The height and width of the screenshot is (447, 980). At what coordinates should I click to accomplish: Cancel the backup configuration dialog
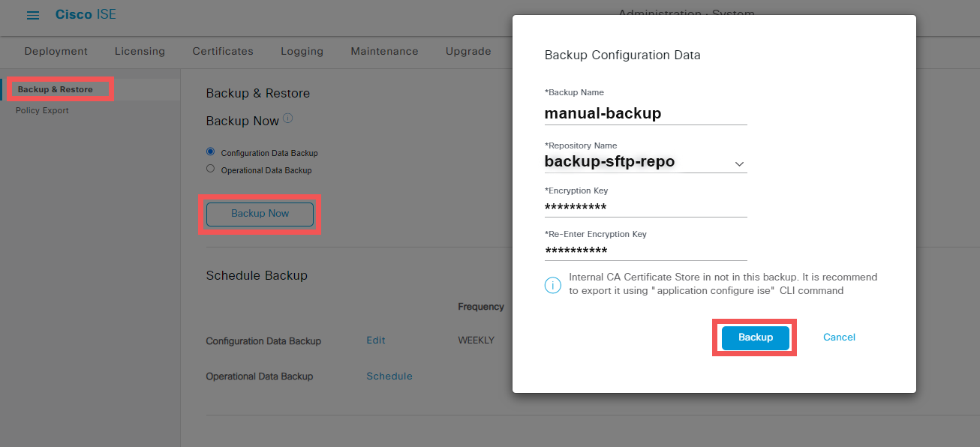(x=839, y=337)
